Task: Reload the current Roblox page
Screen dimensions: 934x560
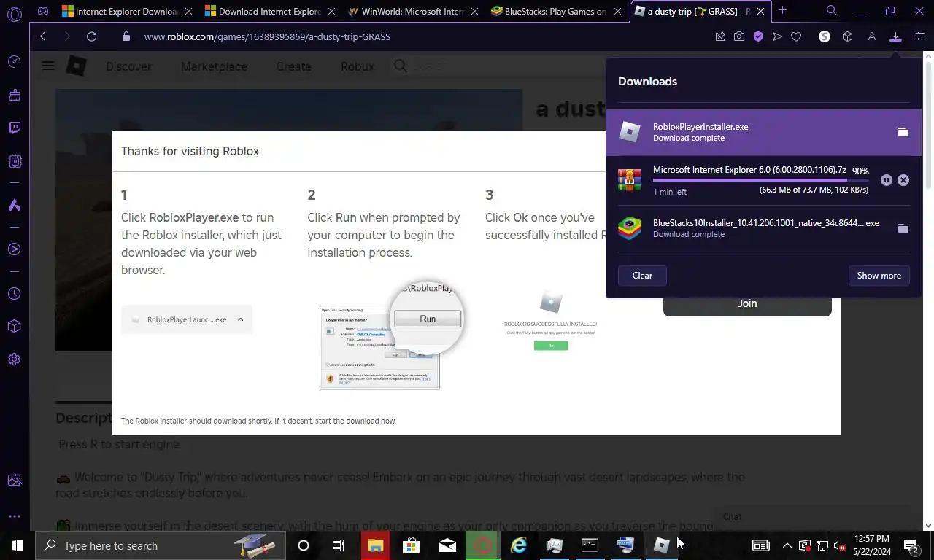Action: click(91, 36)
